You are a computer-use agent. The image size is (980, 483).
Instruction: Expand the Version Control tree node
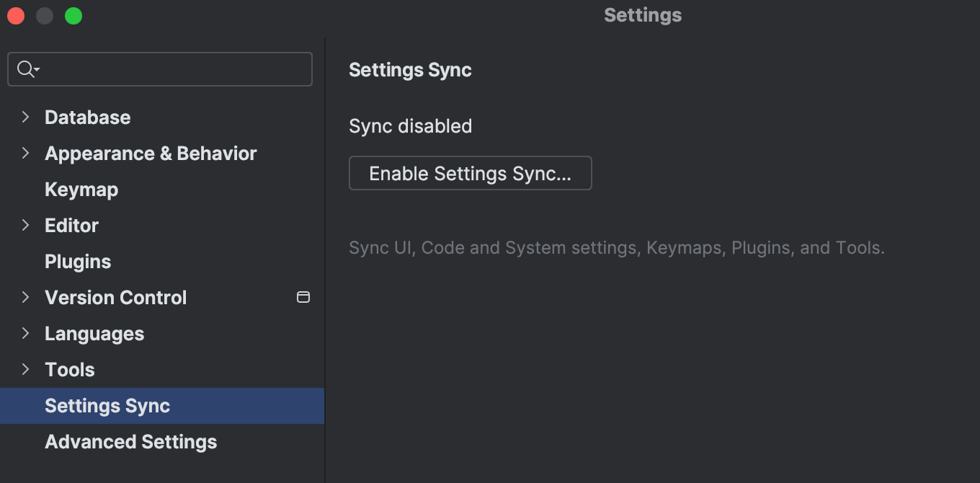pos(25,297)
